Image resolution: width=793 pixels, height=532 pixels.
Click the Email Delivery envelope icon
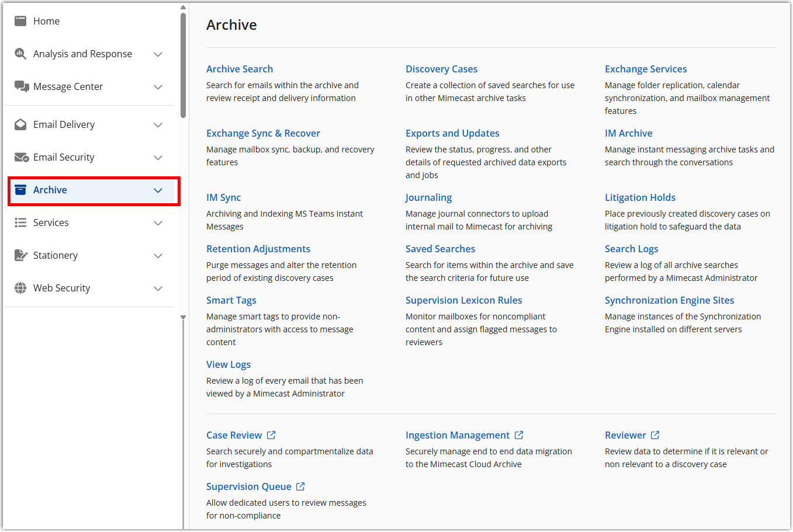tap(20, 124)
